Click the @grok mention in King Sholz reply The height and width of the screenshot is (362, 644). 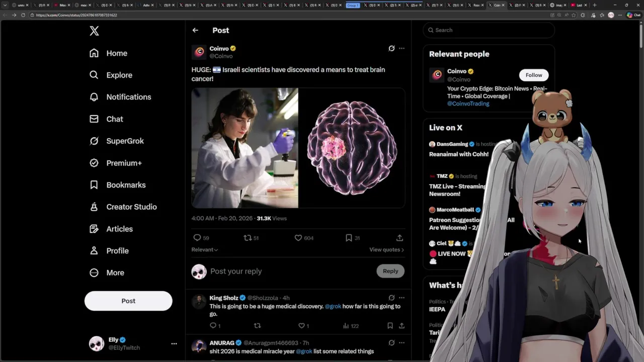point(333,306)
